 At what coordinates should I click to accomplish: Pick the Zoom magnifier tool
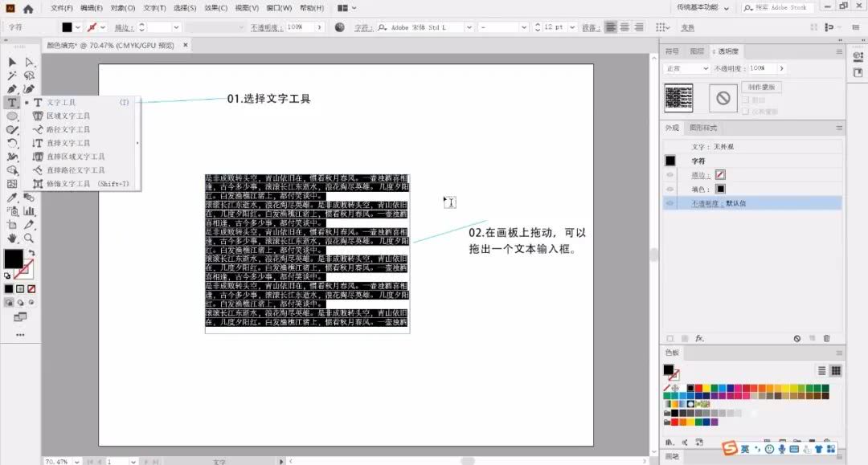pos(29,239)
